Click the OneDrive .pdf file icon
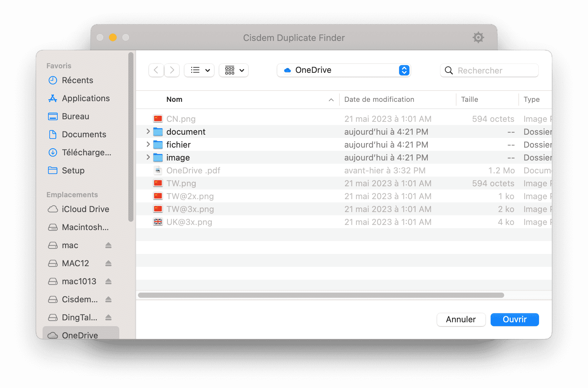Image resolution: width=588 pixels, height=388 pixels. (x=158, y=170)
